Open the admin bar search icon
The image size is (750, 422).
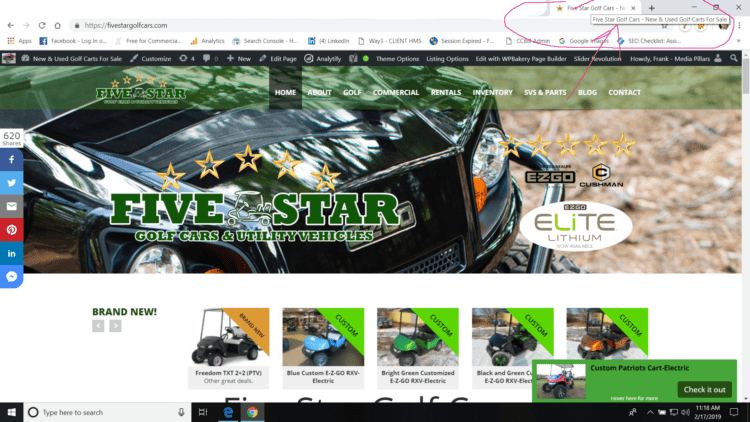734,58
